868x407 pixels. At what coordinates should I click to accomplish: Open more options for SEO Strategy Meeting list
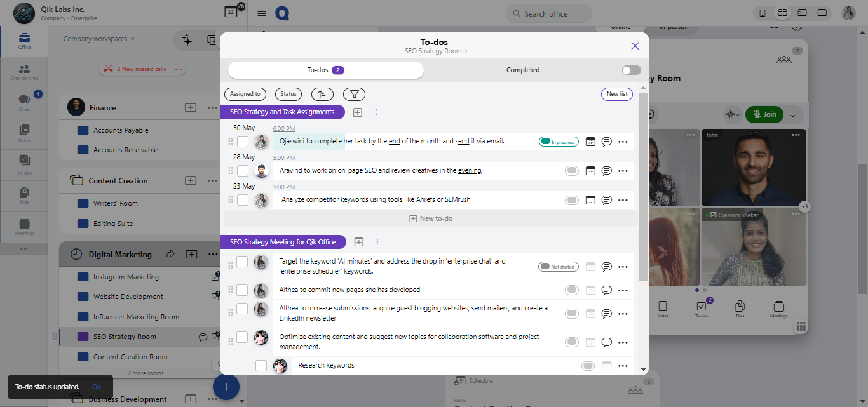(x=377, y=242)
